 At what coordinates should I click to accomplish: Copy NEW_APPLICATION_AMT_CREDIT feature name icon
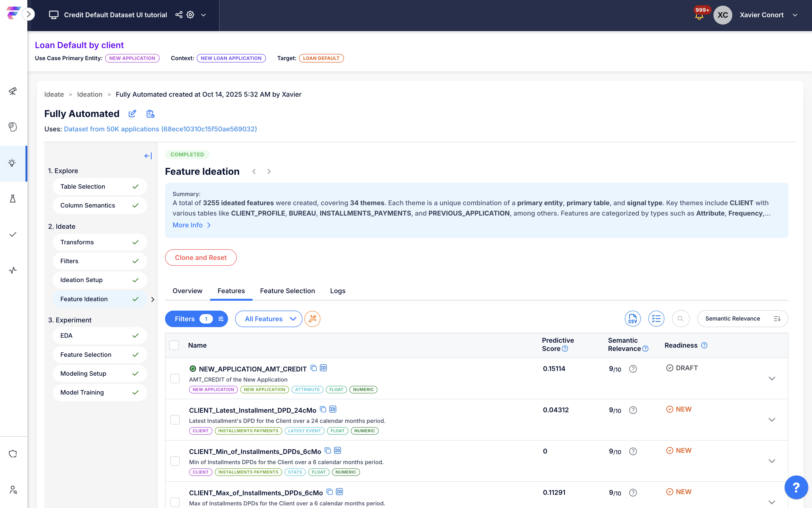(313, 368)
